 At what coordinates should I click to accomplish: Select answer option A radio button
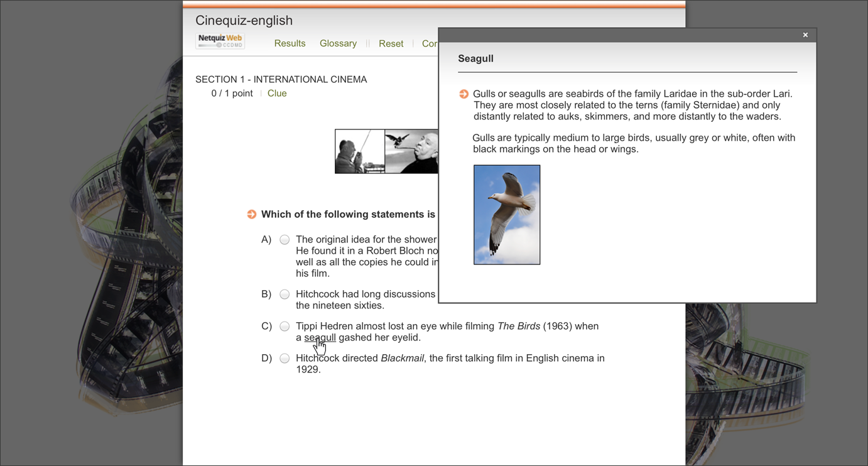pyautogui.click(x=285, y=239)
